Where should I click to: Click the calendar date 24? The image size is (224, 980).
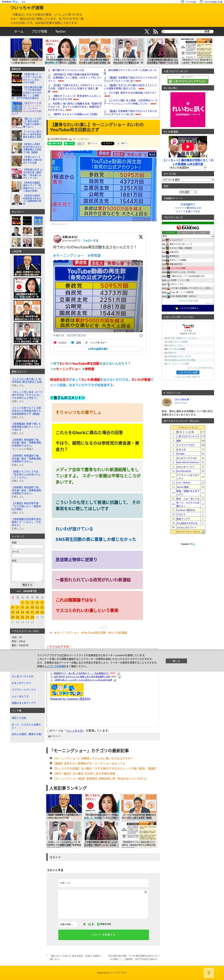(x=32, y=617)
